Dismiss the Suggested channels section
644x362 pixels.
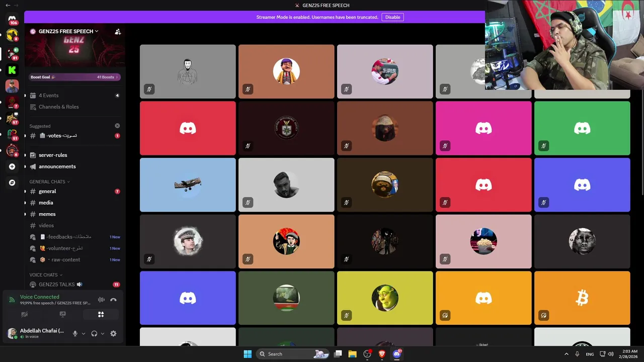[x=117, y=126]
